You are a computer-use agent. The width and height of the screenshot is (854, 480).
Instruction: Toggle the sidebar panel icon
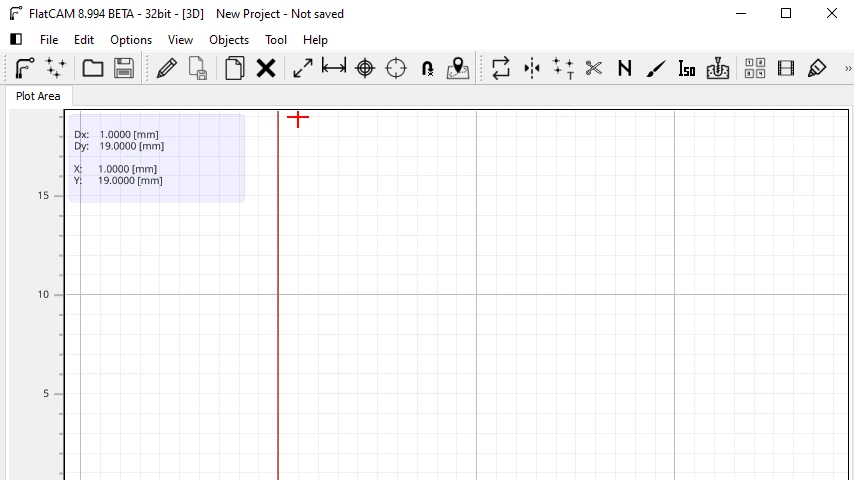click(x=16, y=39)
